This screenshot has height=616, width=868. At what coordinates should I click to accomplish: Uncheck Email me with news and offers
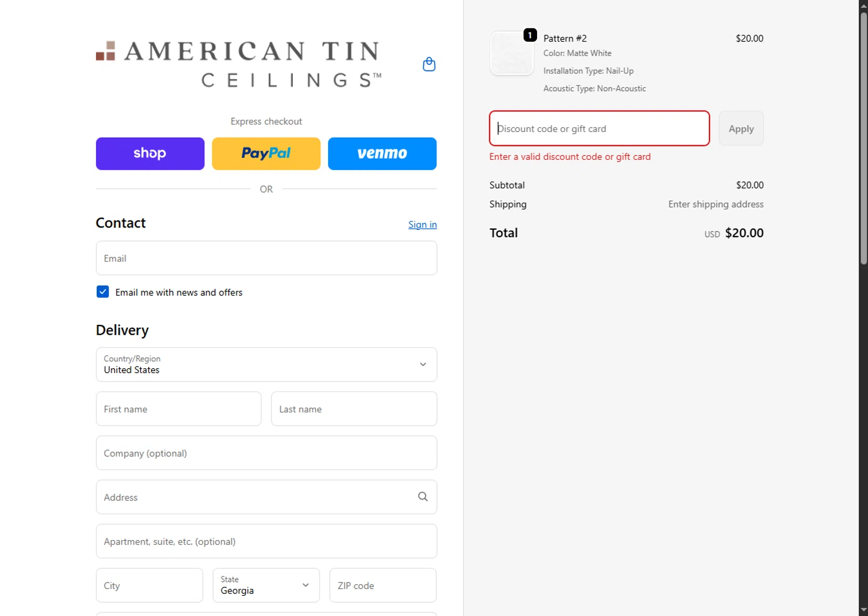[x=102, y=292]
